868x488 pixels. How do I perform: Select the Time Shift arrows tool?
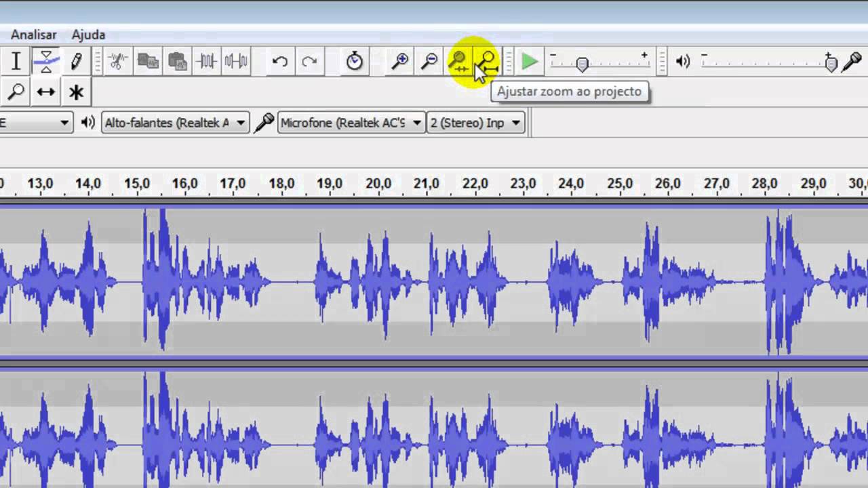coord(45,91)
